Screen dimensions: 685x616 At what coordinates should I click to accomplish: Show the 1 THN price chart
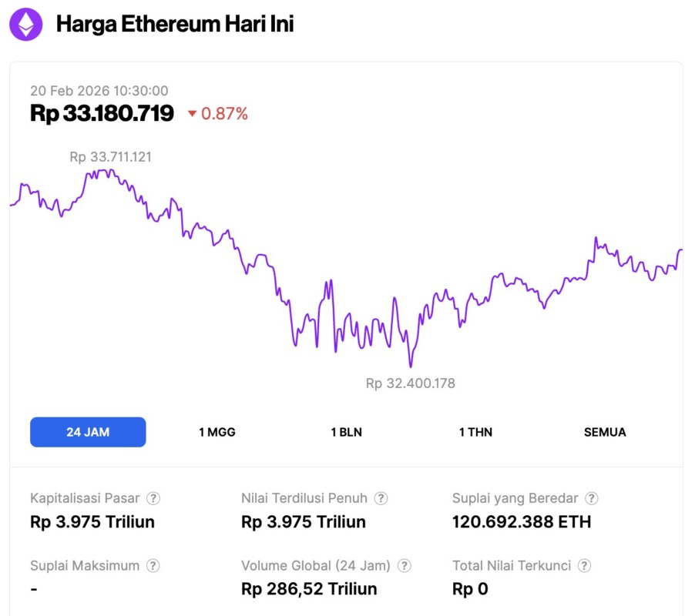pyautogui.click(x=475, y=432)
